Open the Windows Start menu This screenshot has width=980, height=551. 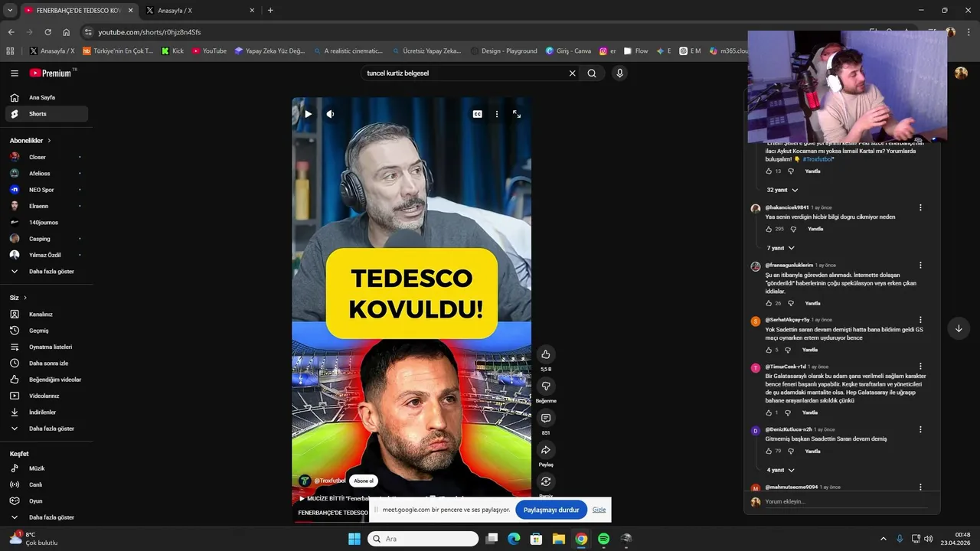point(354,539)
